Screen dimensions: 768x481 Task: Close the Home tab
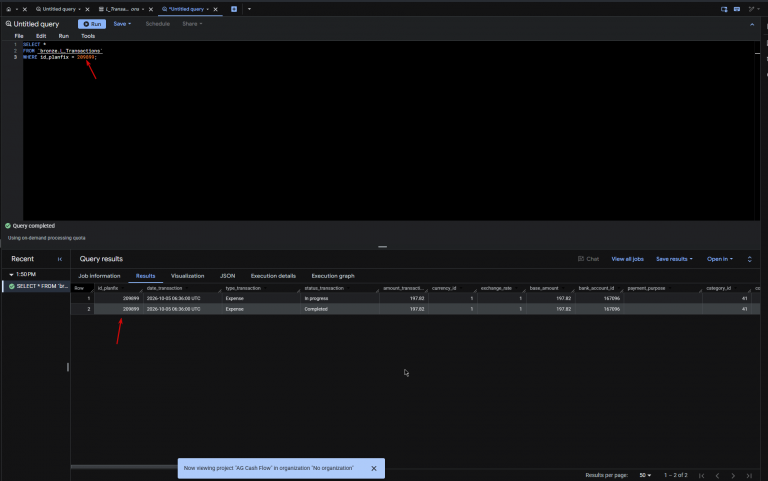[x=24, y=9]
